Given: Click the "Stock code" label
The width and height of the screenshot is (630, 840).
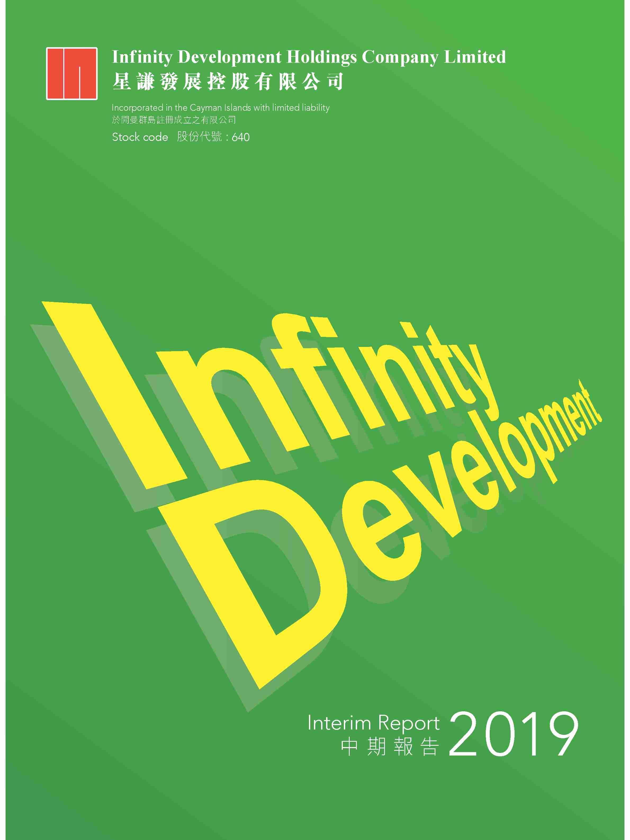Looking at the screenshot, I should click(x=140, y=137).
